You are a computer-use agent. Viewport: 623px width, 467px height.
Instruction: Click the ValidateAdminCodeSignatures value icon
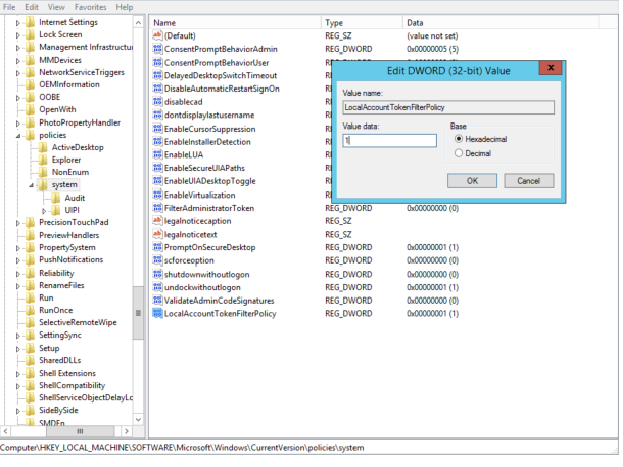[x=156, y=299]
